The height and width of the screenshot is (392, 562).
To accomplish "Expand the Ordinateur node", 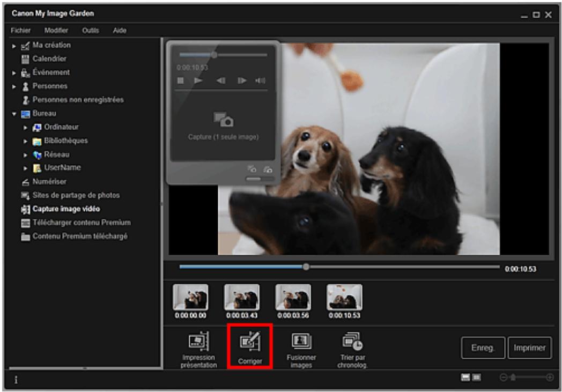I will (24, 126).
